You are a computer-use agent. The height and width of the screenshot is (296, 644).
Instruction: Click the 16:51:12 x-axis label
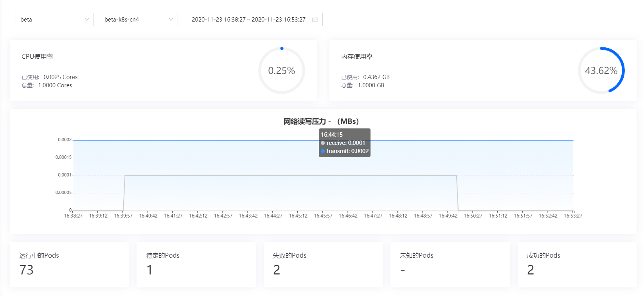[x=498, y=216]
